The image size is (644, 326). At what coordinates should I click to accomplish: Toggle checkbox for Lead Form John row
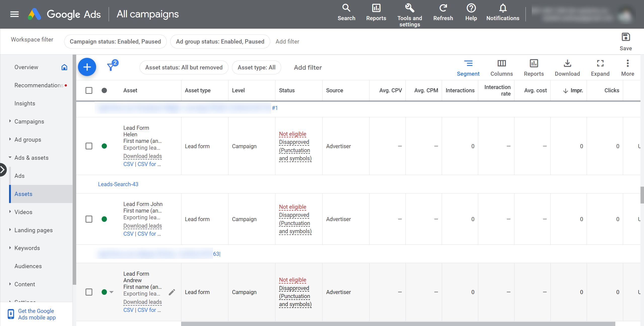point(89,219)
